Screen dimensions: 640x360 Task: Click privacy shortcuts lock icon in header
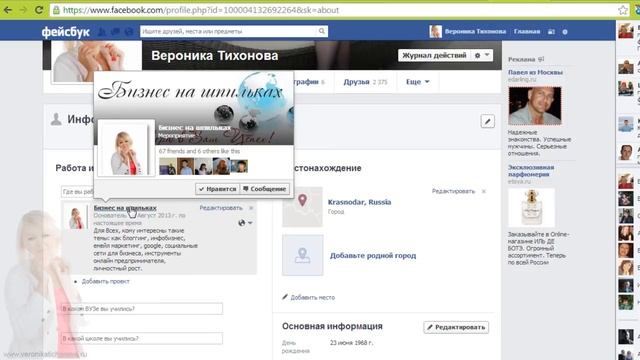pyautogui.click(x=551, y=31)
